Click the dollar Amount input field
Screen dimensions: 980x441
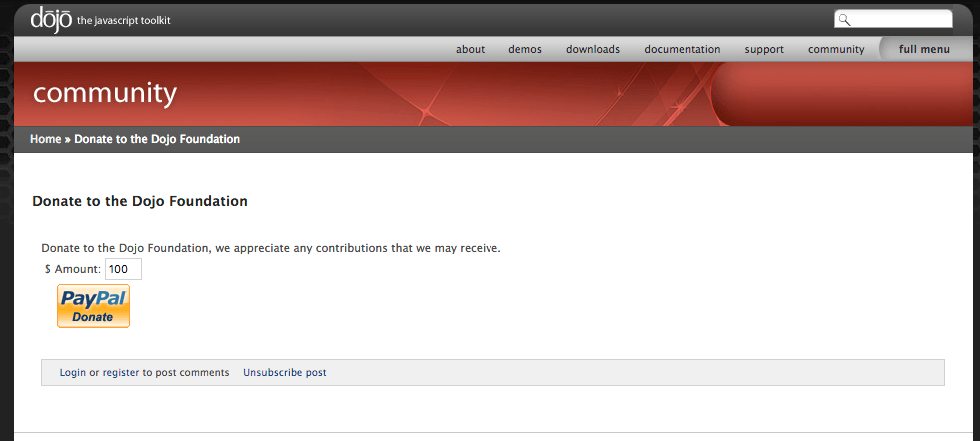pos(123,269)
